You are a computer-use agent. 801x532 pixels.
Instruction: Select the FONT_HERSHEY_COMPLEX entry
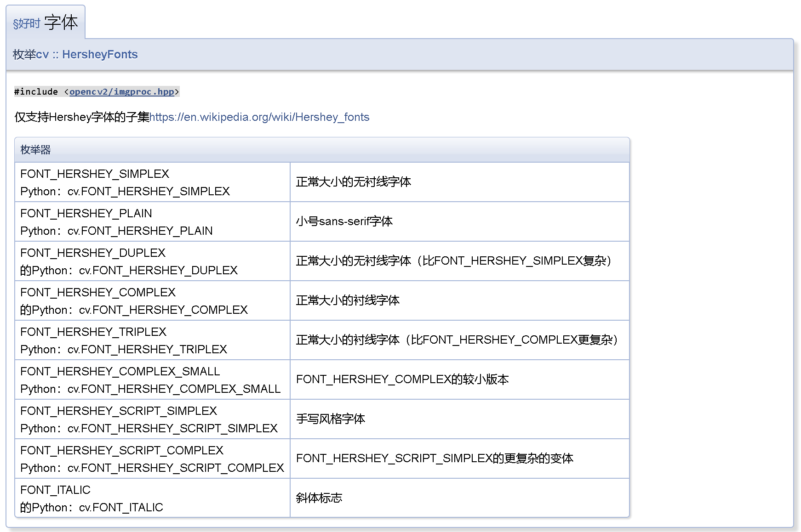(x=97, y=292)
